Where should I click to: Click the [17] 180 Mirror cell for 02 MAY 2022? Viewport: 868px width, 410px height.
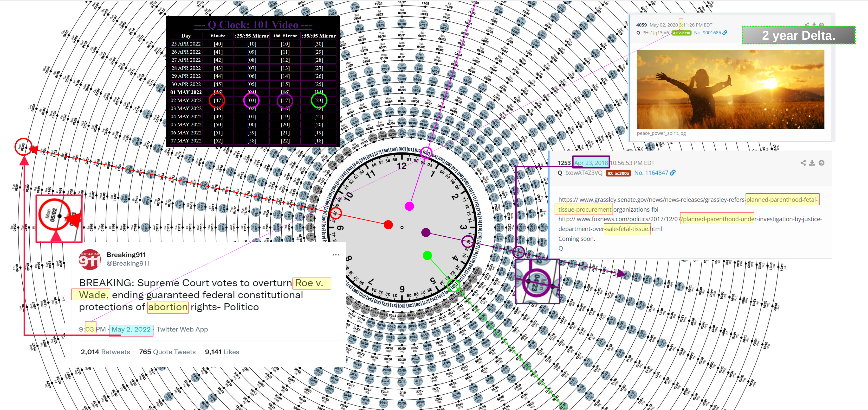click(285, 100)
